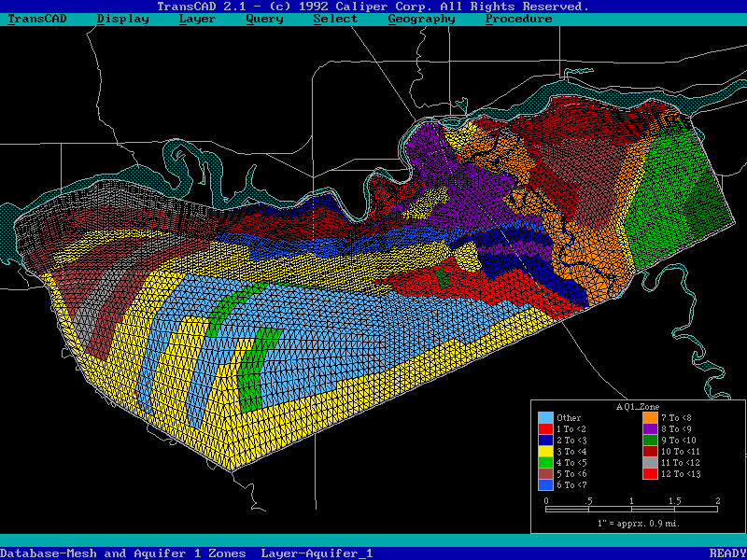Click the gray '11 To <12' legend swatch
The image size is (747, 560).
pos(649,463)
